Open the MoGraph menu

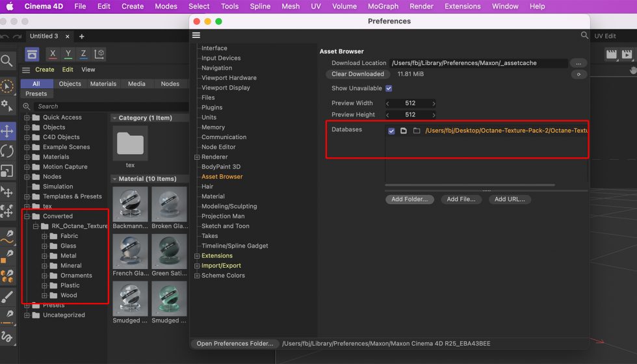click(383, 6)
